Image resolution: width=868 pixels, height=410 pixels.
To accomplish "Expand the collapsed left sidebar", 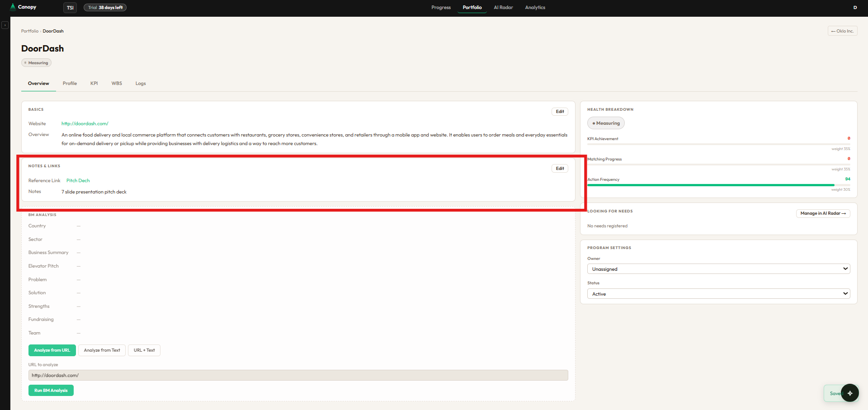I will point(5,25).
